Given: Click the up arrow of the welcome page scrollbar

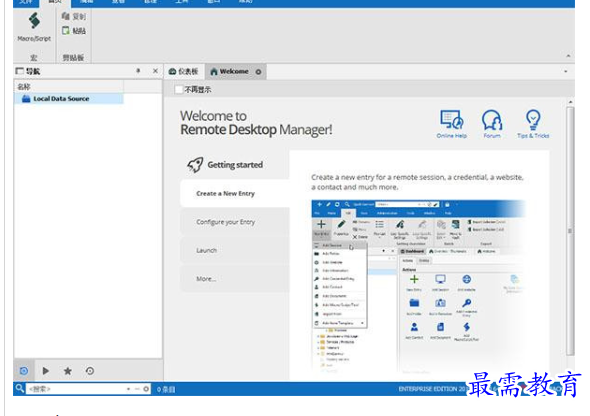Looking at the screenshot, I should click(570, 102).
